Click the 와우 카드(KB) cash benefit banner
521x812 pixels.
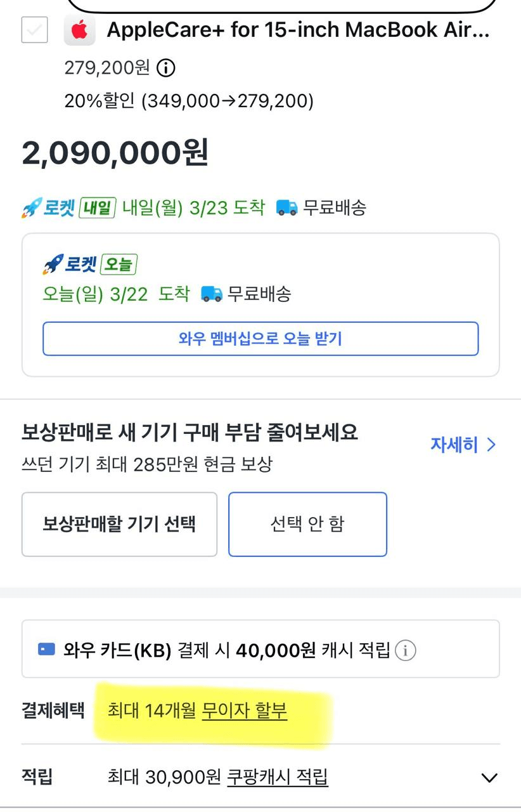(260, 650)
